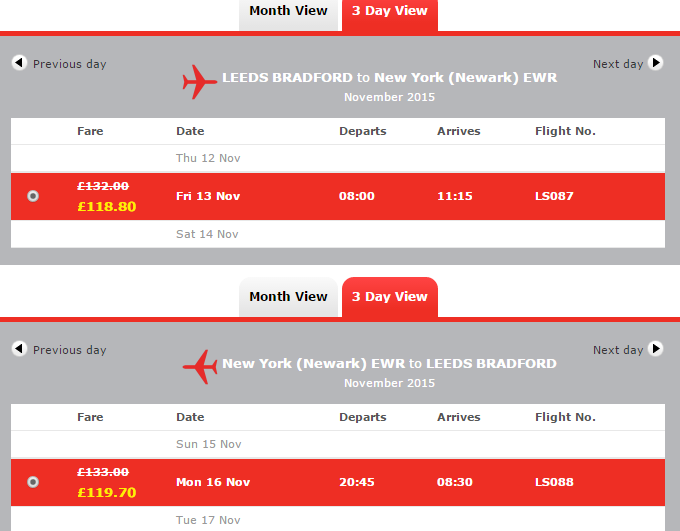Choose the Tue 17 Nov date row
Viewport: 680px width, 531px height.
(x=338, y=519)
